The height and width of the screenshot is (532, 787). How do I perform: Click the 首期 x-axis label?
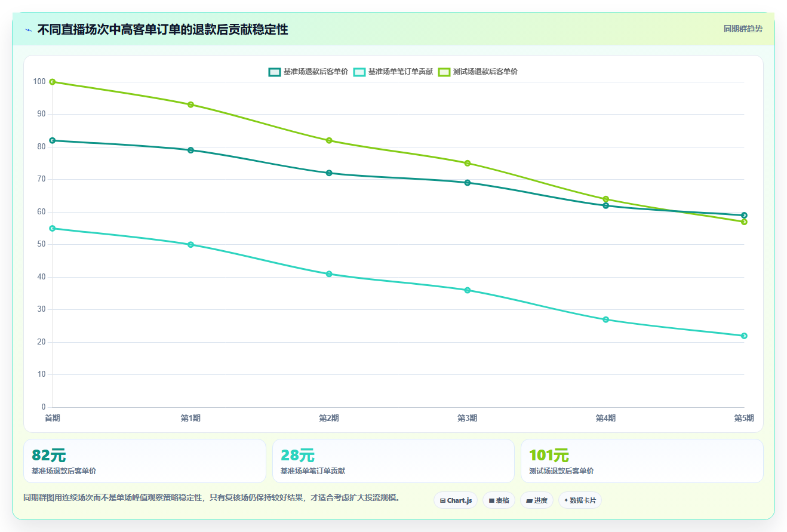pyautogui.click(x=53, y=418)
